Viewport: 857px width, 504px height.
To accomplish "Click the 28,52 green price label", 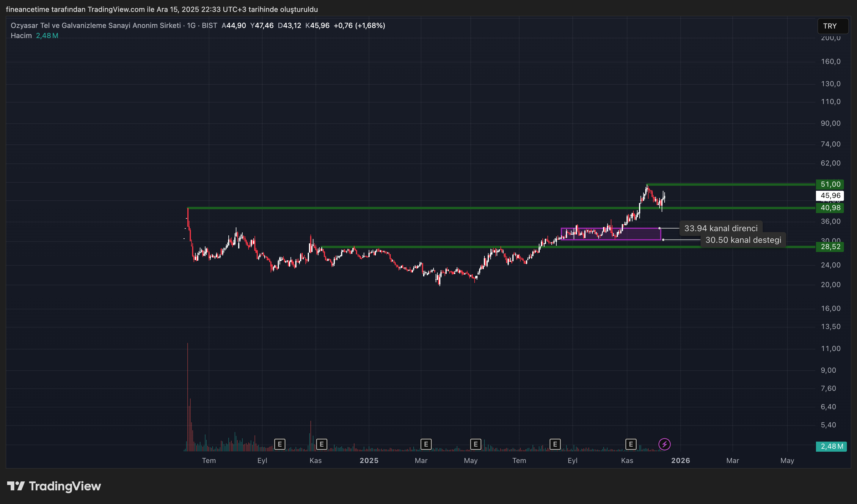I will tap(829, 247).
